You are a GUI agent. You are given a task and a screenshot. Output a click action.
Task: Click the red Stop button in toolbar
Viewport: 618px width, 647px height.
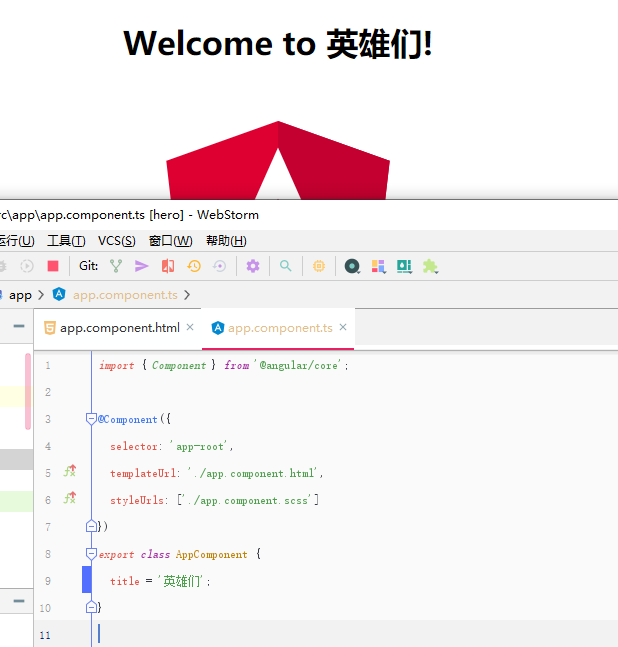(x=53, y=266)
